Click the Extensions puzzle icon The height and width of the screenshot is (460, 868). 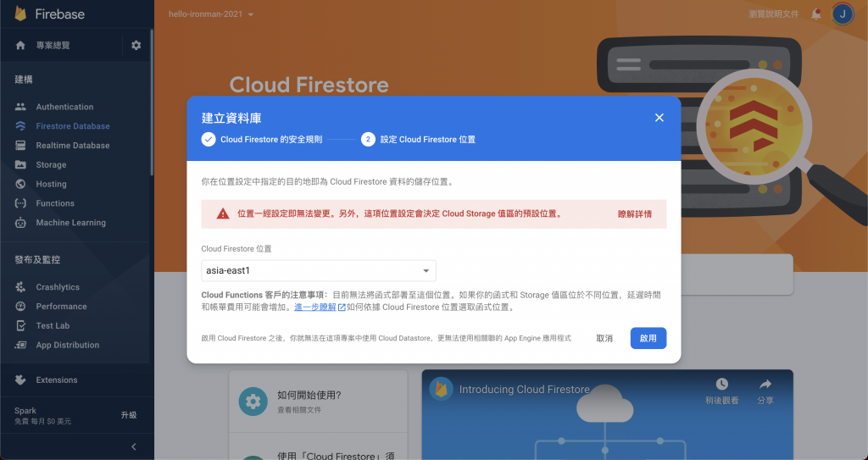tap(20, 380)
